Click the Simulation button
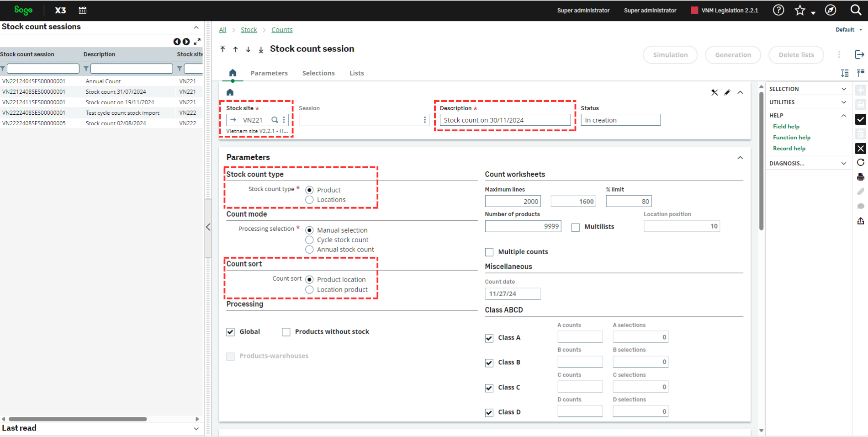This screenshot has width=868, height=437. click(x=670, y=55)
